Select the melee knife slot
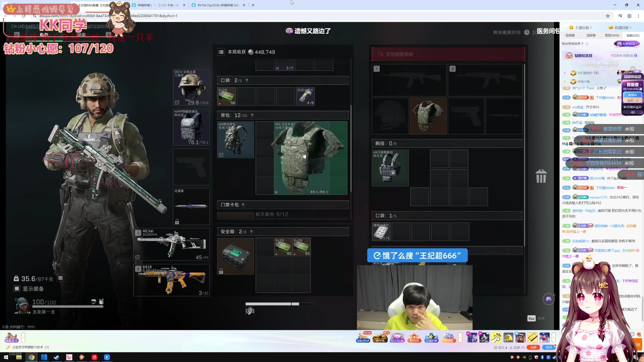 (x=191, y=206)
